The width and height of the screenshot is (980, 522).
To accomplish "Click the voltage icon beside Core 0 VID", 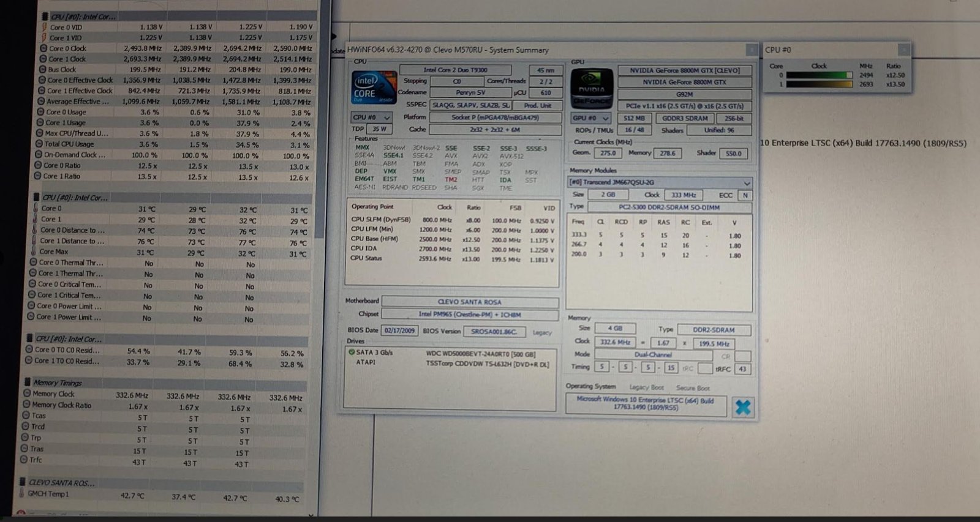I will point(45,27).
